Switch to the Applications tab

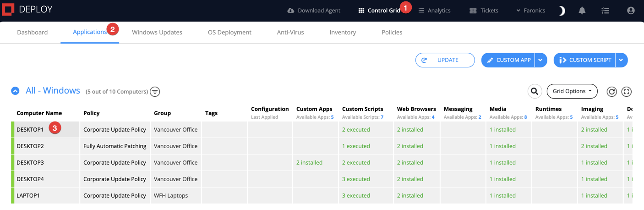pos(90,32)
